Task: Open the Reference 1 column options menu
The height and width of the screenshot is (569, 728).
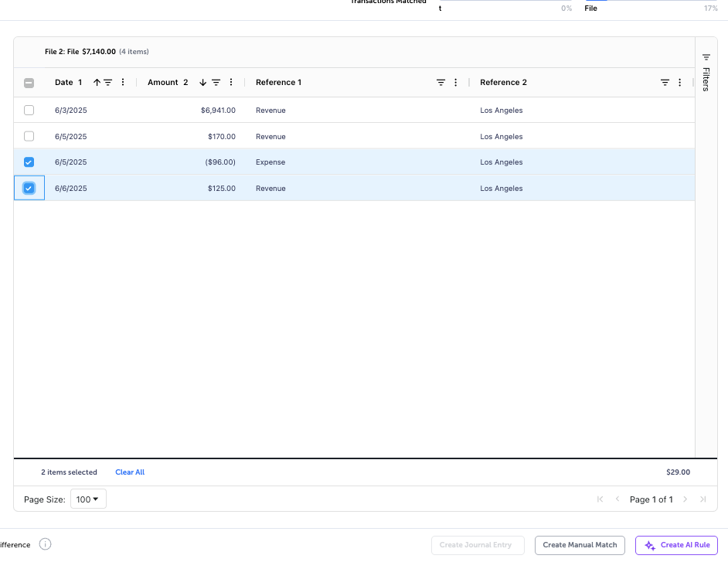Action: coord(455,83)
